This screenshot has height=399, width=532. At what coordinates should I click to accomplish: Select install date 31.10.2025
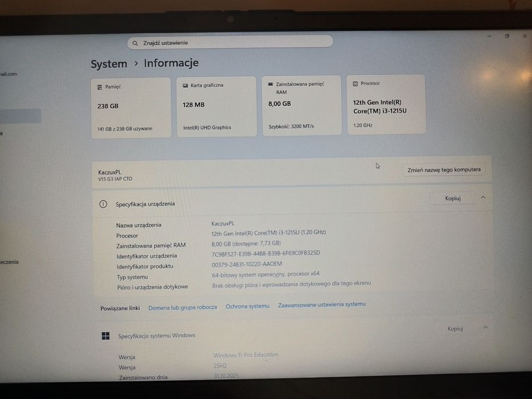(x=226, y=376)
